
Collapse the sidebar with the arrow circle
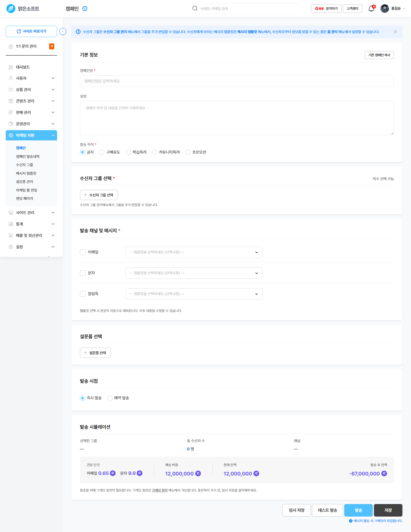pyautogui.click(x=63, y=31)
